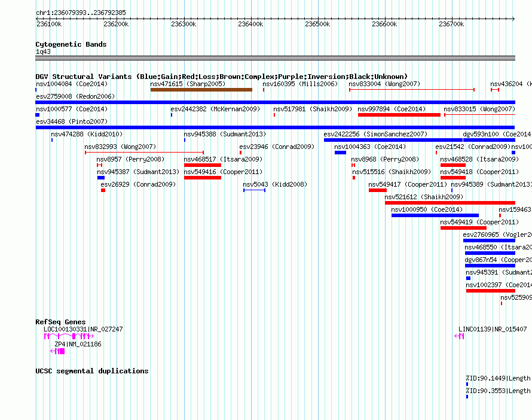The image size is (532, 420).
Task: Open the nsv945391 variant label
Action: point(499,272)
